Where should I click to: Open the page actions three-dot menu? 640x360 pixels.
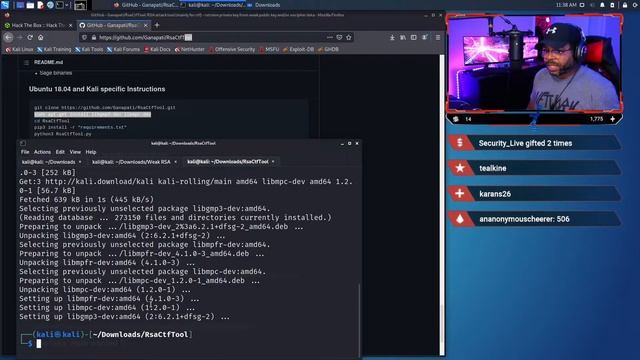[329, 37]
